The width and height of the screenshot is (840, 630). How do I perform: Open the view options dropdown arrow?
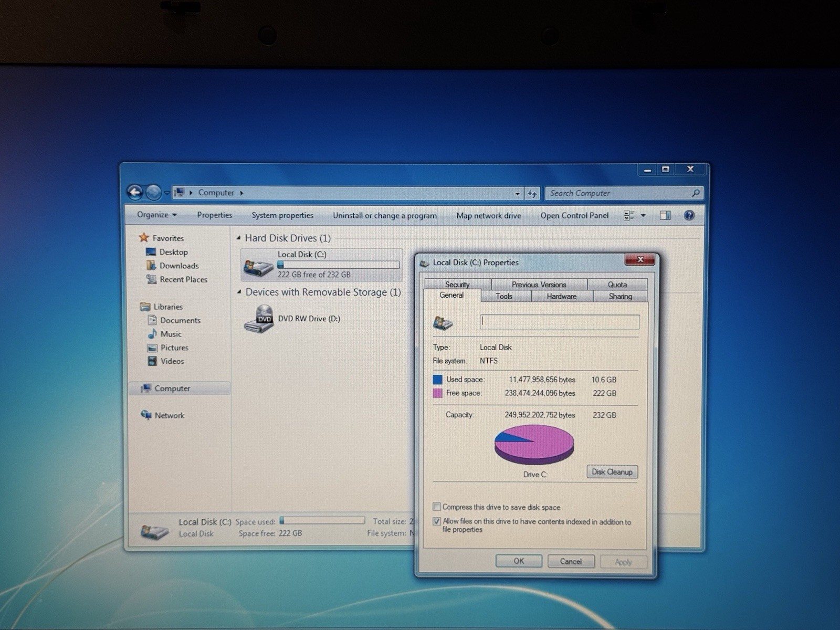point(643,215)
